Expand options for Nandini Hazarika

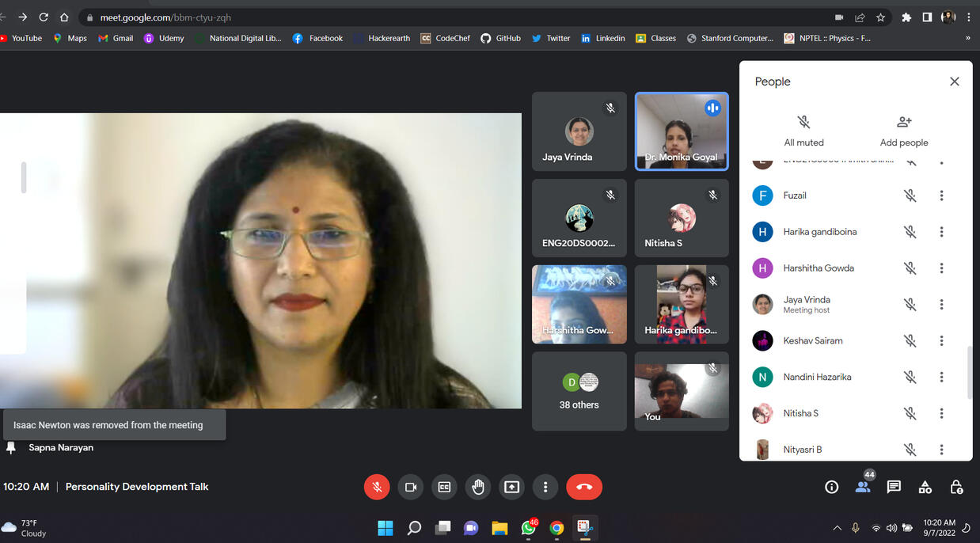pyautogui.click(x=941, y=377)
